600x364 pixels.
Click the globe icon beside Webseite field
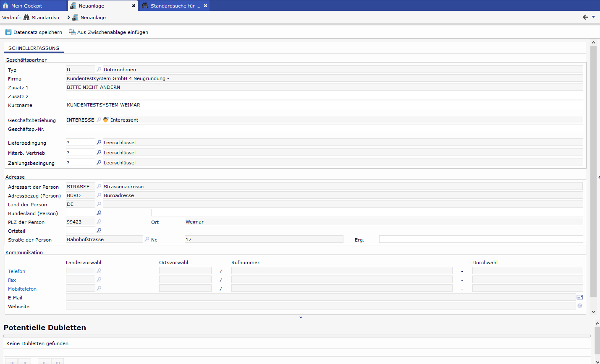(579, 306)
